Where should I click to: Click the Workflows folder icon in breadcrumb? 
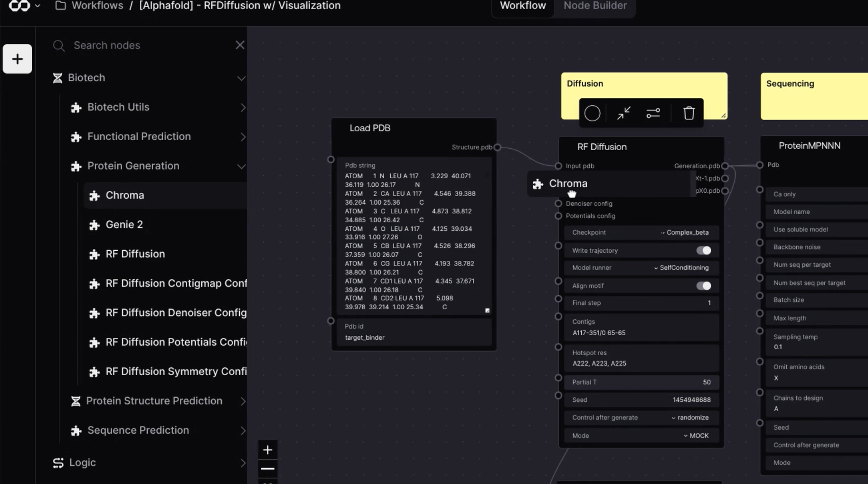pos(60,6)
